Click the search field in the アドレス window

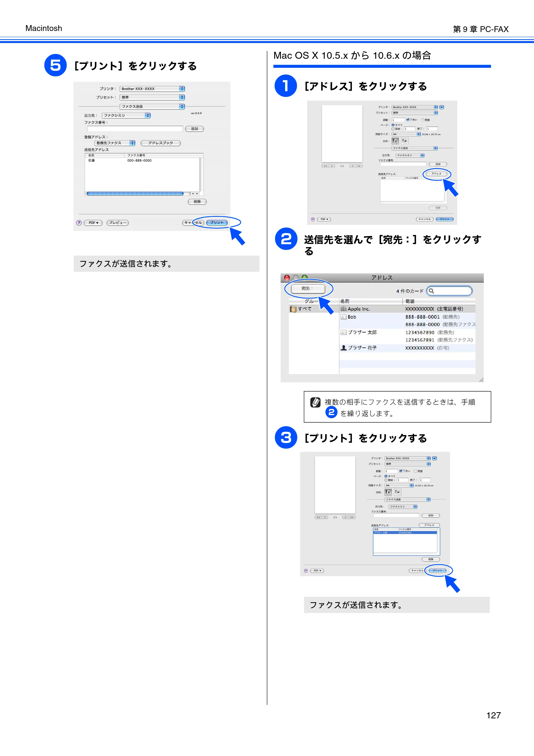(x=449, y=291)
